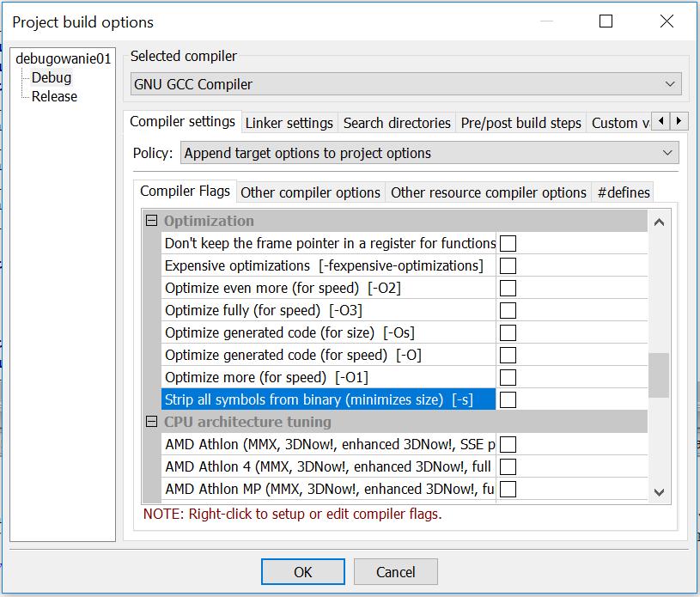700x597 pixels.
Task: Select the Compiler settings tab
Action: (x=183, y=121)
